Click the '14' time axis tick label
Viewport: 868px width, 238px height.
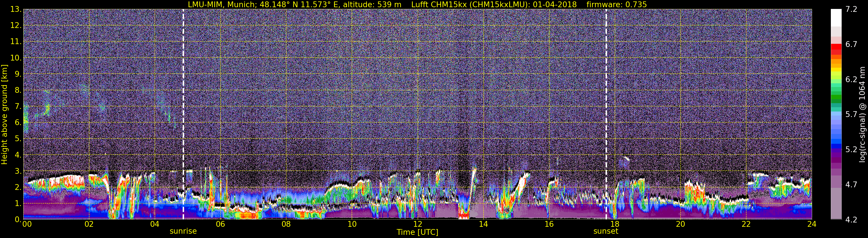483,224
